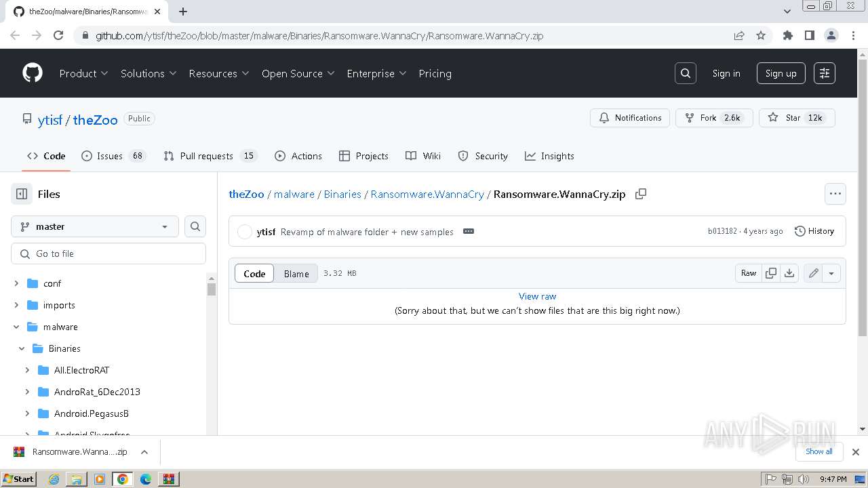This screenshot has height=488, width=868.
Task: Open Chrome extensions puzzle icon
Action: tap(788, 35)
